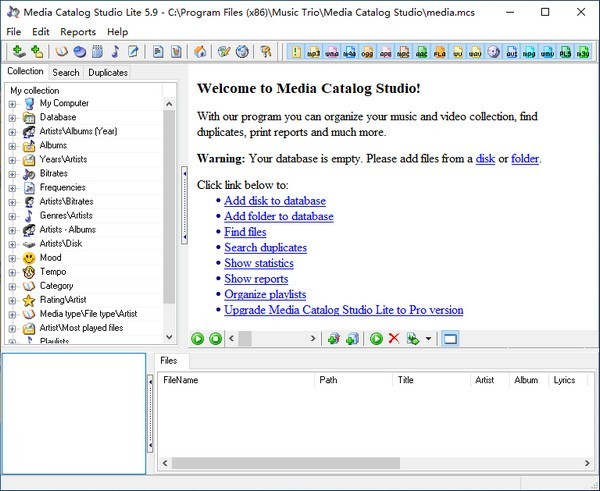The image size is (600, 491).
Task: Click the add disk toolbar icon
Action: 18,51
